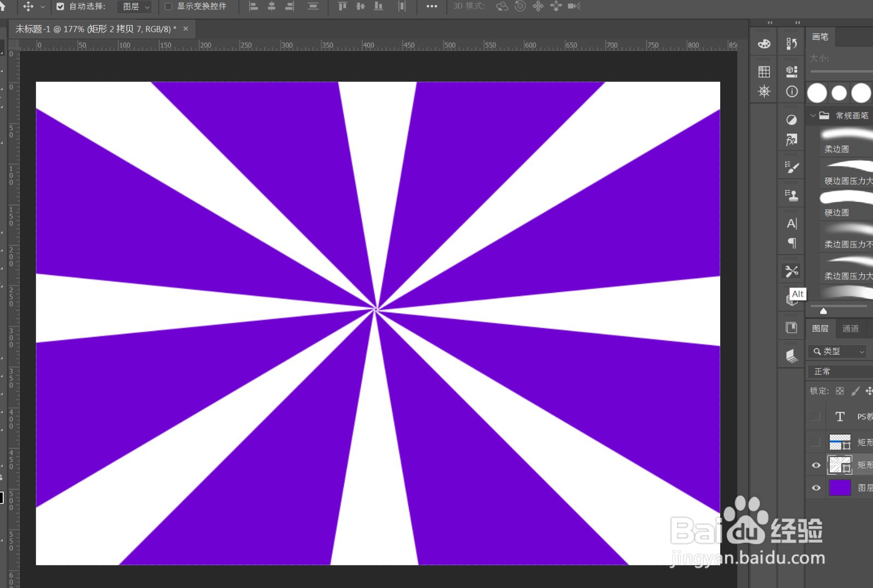This screenshot has height=588, width=873.
Task: Open the three-dot align options menu
Action: (x=432, y=7)
